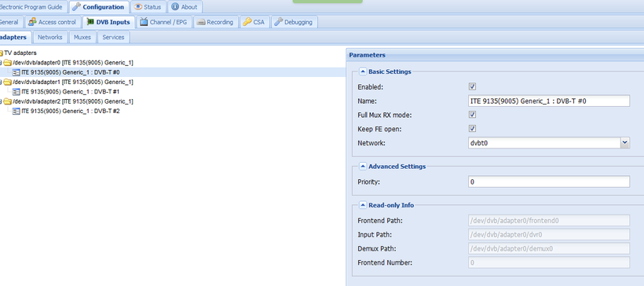The image size is (644, 286).
Task: Click the About info icon
Action: (x=175, y=7)
